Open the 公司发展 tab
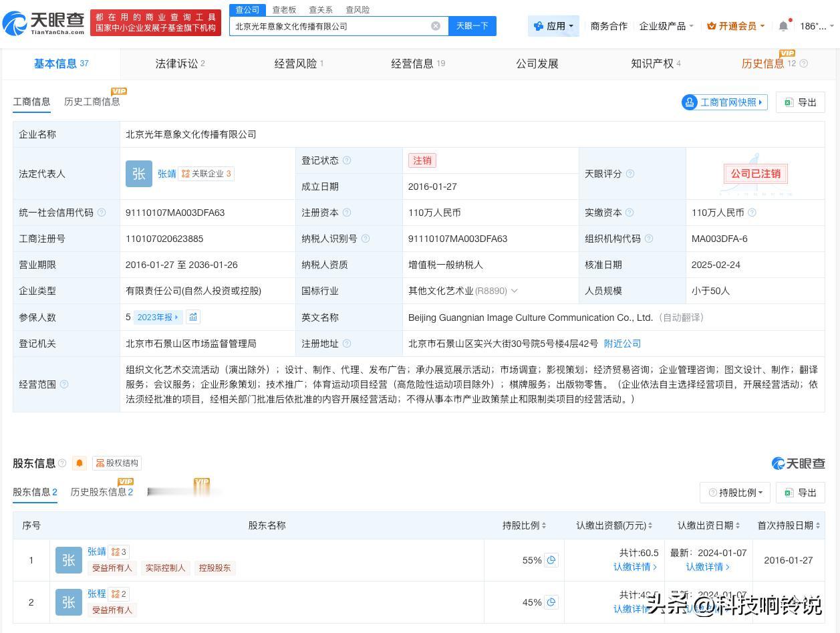Screen dimensions: 840x633 pos(537,64)
